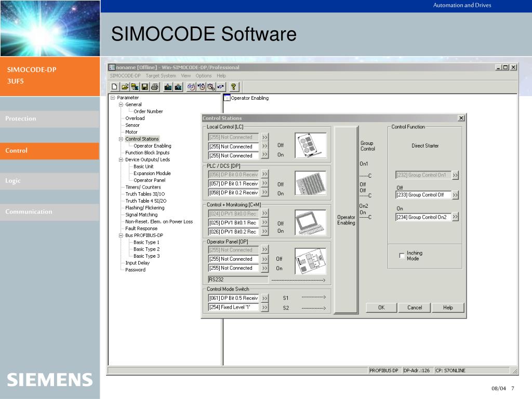Open selector next to [057] DP Bit 0.1 Receiv
Screen dimensions: 532x399
[265, 183]
